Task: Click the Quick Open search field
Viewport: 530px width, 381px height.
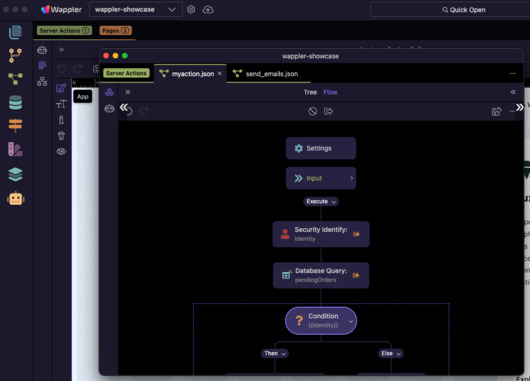Action: (451, 9)
